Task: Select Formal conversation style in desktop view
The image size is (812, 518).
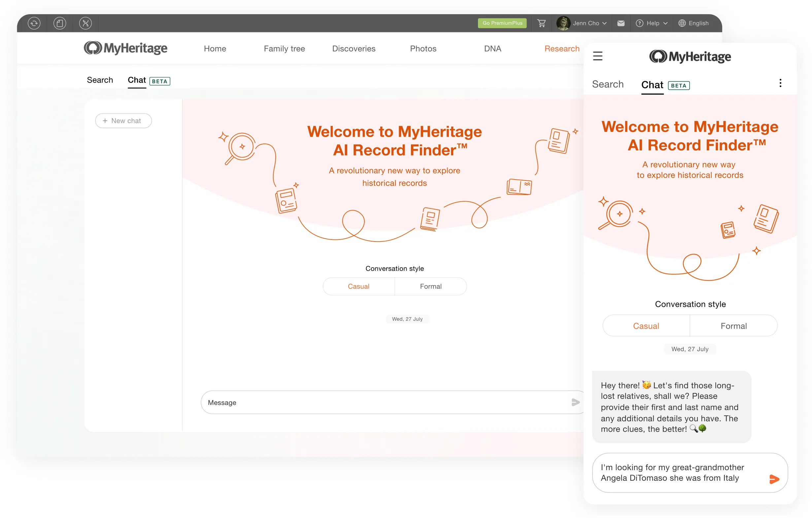Action: pyautogui.click(x=431, y=286)
